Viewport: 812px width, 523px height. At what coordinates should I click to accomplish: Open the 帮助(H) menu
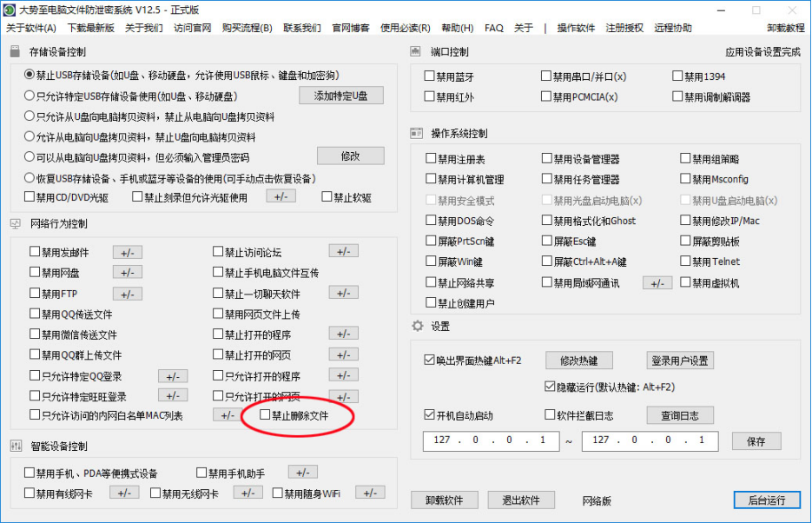coord(458,28)
